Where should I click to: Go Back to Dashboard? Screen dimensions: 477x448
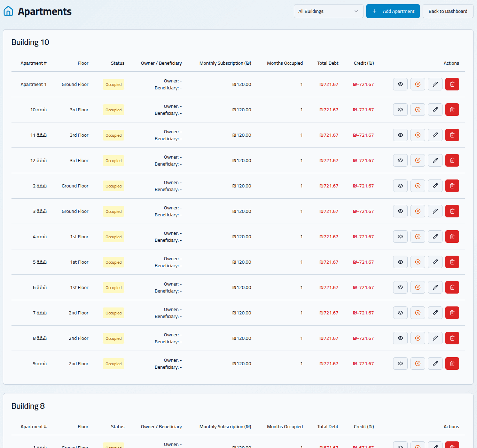448,11
